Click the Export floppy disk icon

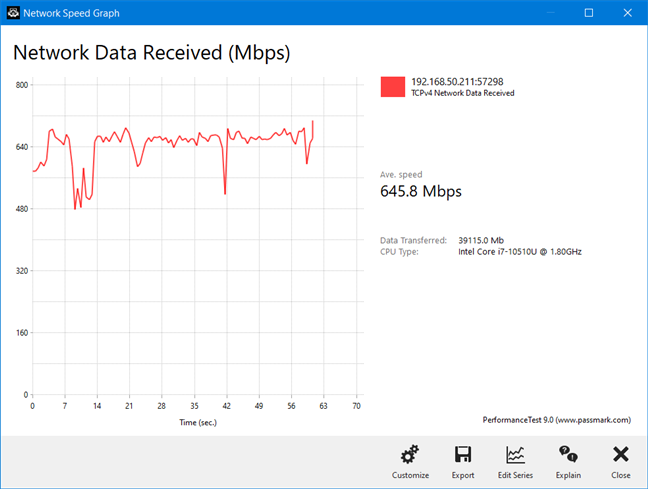pyautogui.click(x=463, y=454)
